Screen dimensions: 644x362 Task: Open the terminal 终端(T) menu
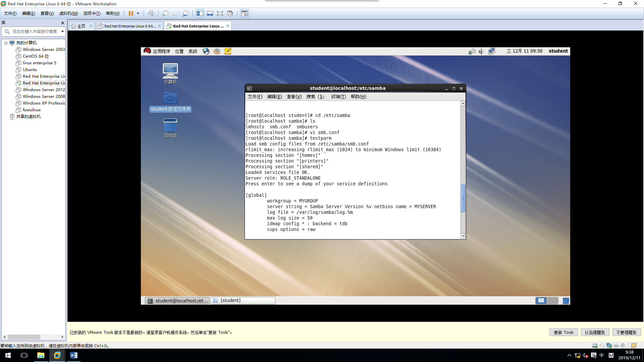point(338,97)
